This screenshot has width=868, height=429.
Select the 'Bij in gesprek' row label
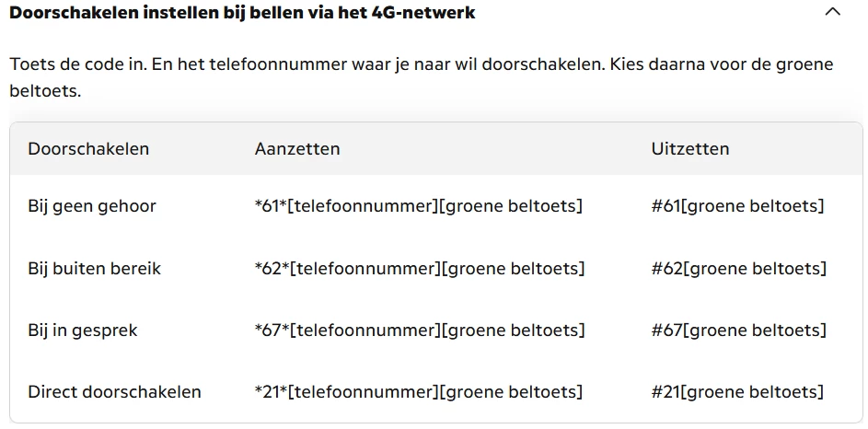pyautogui.click(x=83, y=330)
